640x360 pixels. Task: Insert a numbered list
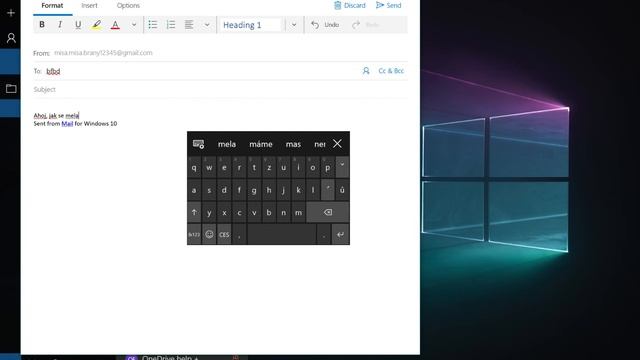click(x=171, y=24)
